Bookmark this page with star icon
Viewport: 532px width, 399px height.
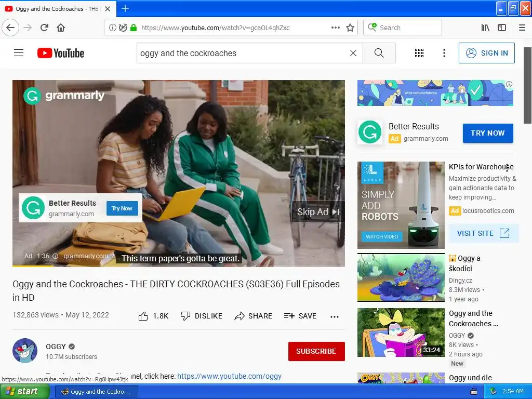(350, 28)
